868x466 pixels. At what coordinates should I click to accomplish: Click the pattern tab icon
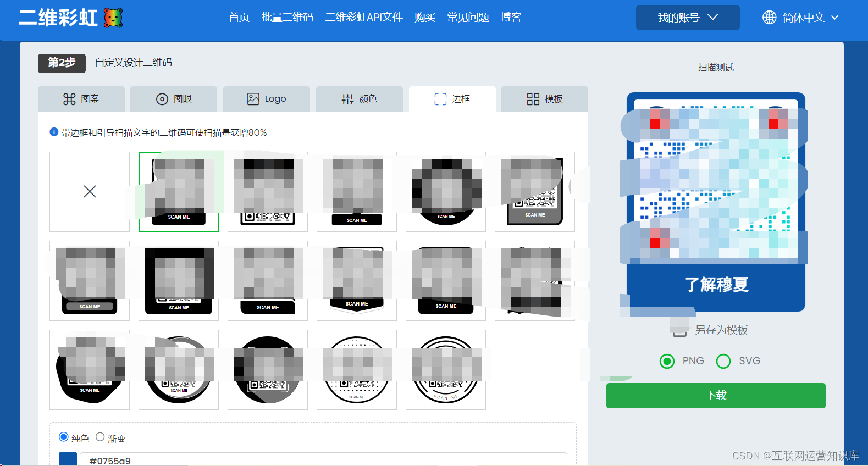coord(69,99)
